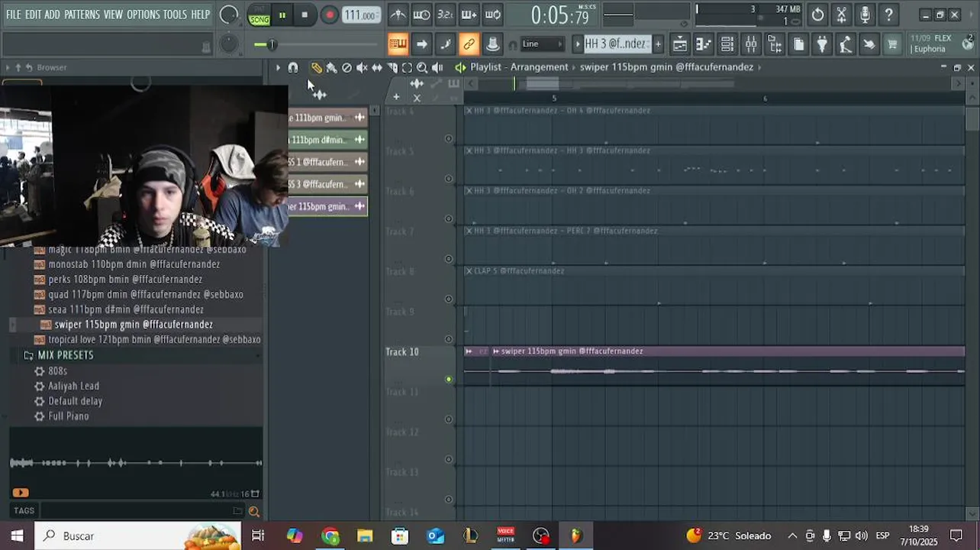Open the TOOLS menu
980x550 pixels.
[x=175, y=15]
